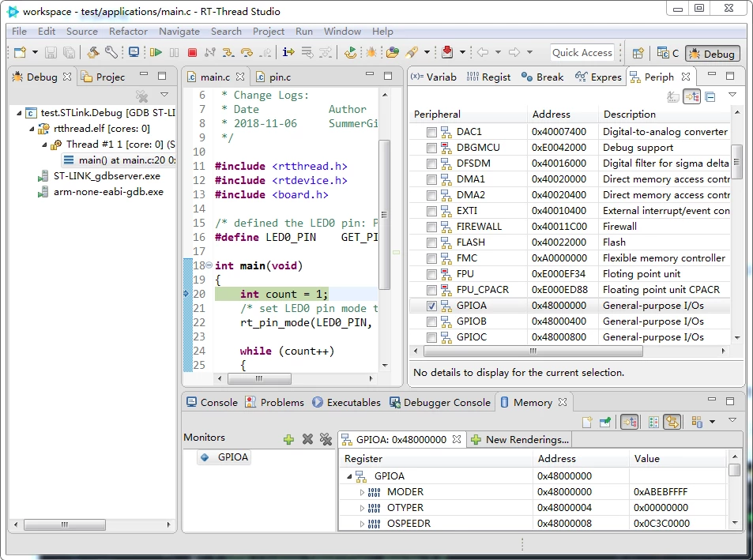Collapse the test.STLink.Debug tree node
Image resolution: width=753 pixels, height=560 pixels.
coord(19,113)
